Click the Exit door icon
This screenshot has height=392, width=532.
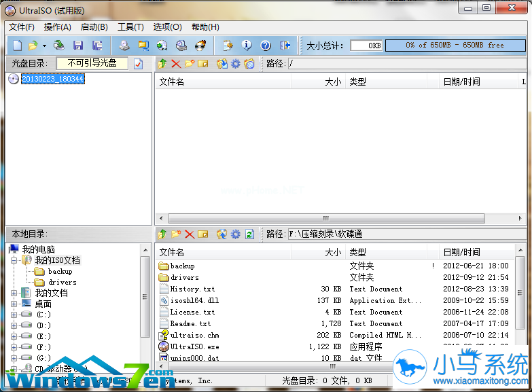[x=285, y=45]
